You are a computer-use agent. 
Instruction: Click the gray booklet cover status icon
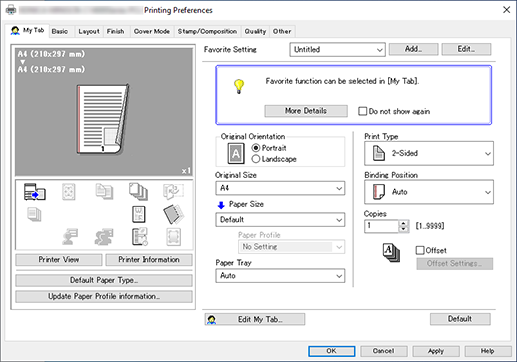coord(173,214)
